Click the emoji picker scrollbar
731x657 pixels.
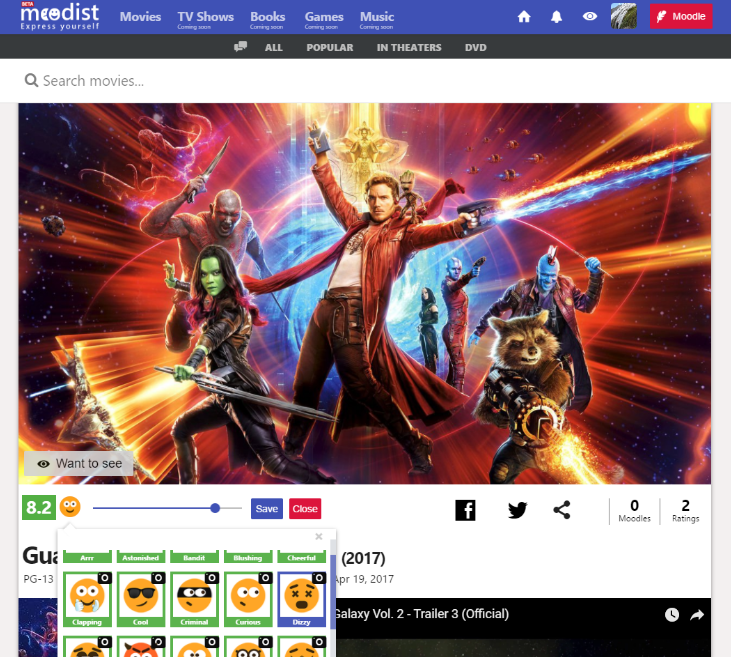tap(333, 592)
